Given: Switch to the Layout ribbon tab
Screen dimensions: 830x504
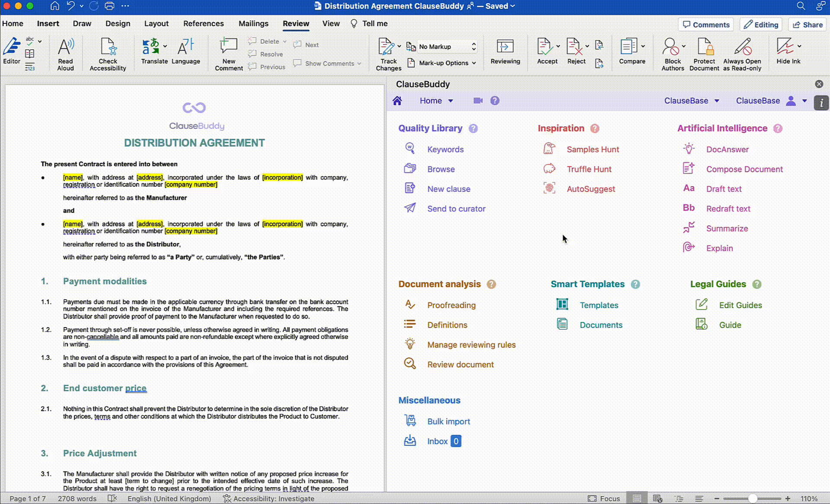Looking at the screenshot, I should click(156, 24).
